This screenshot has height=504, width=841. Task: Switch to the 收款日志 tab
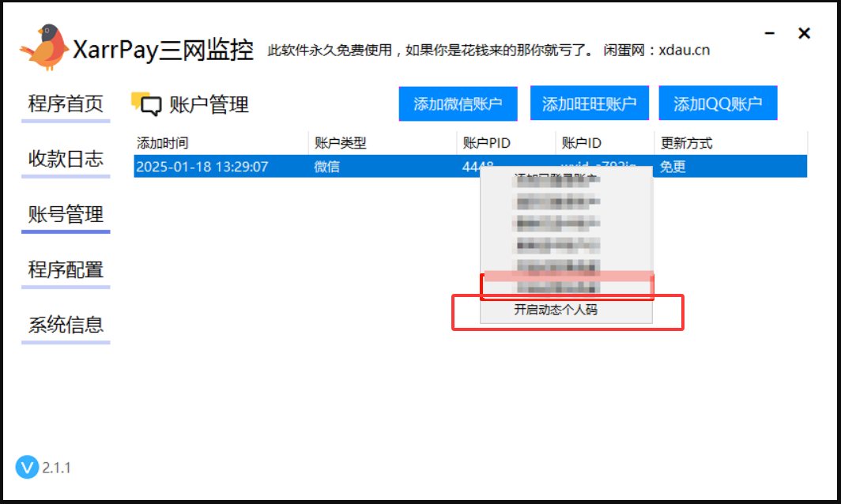pos(66,159)
